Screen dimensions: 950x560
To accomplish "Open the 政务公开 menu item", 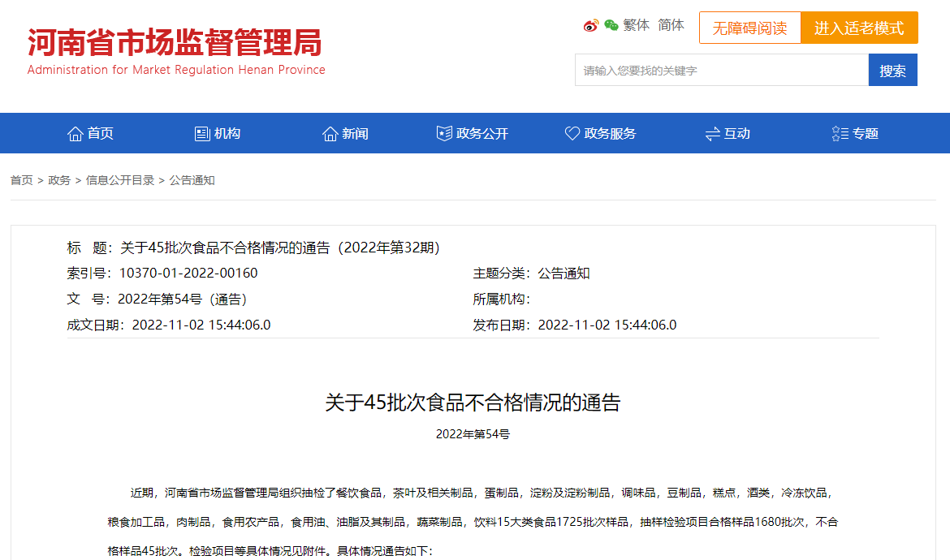I will [x=473, y=134].
